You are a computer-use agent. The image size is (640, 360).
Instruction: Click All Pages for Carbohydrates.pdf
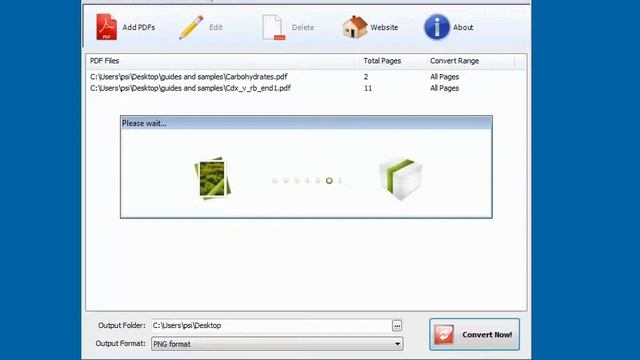pyautogui.click(x=444, y=77)
